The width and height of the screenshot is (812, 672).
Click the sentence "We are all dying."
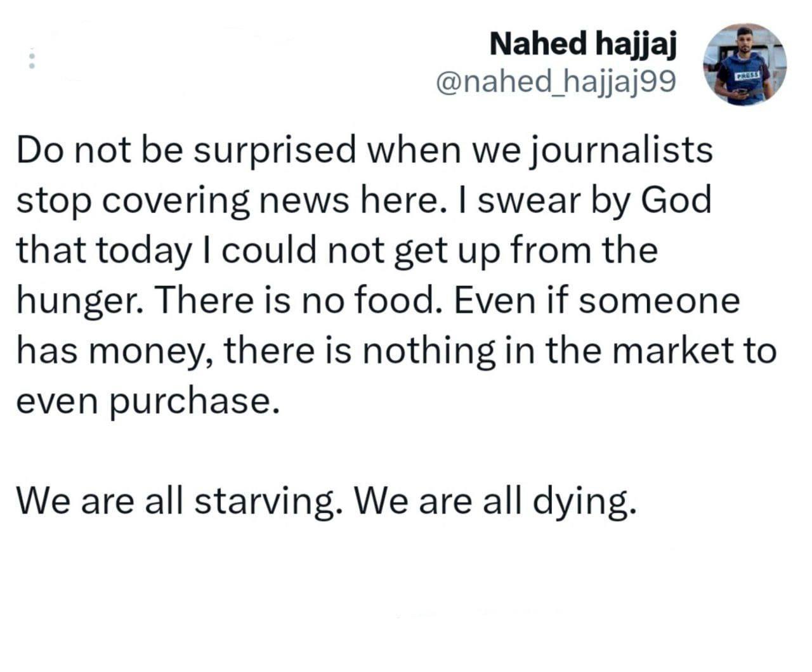(x=494, y=501)
